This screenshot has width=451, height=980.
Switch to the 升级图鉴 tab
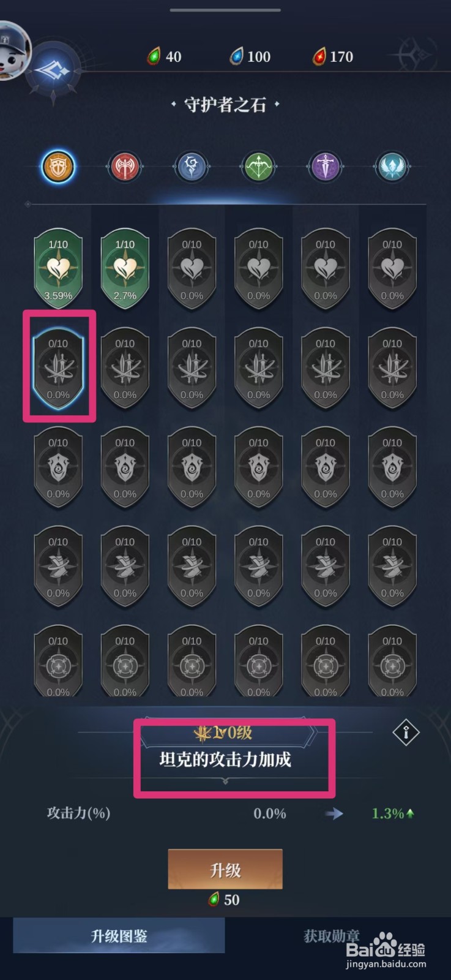[119, 935]
